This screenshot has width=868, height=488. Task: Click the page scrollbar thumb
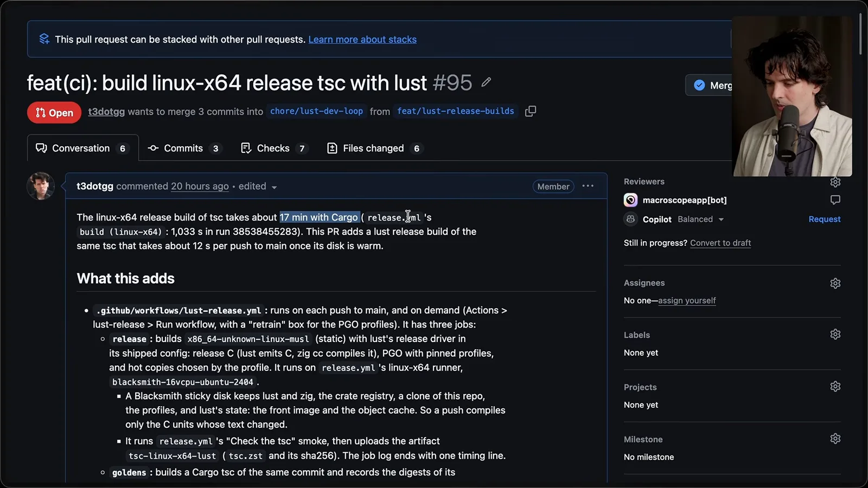[x=860, y=34]
